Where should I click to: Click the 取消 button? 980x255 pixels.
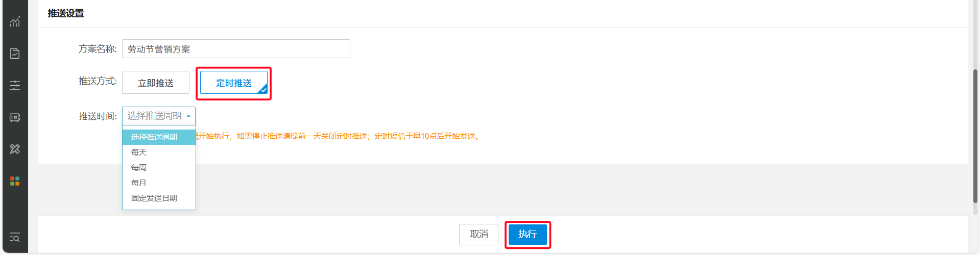tap(479, 235)
